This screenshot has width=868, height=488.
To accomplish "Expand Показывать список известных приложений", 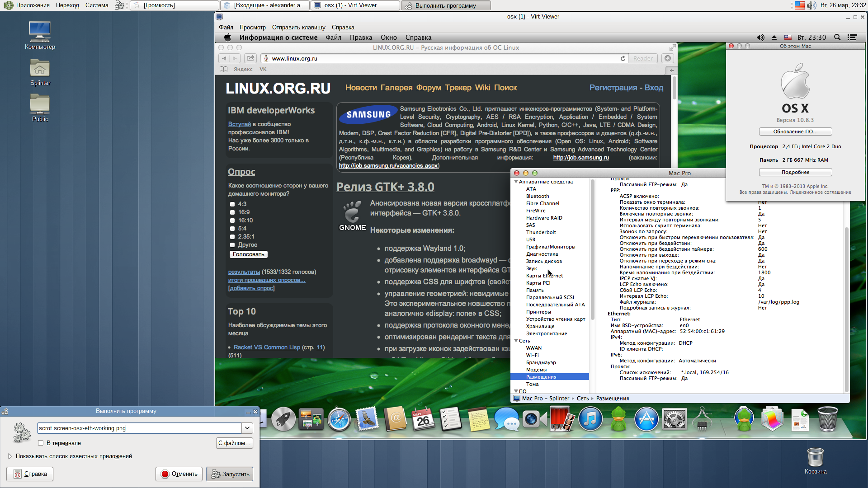I will (10, 456).
